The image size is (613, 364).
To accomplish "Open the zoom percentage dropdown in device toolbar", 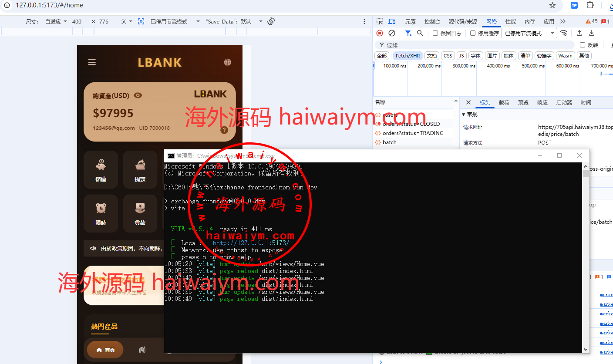I will tap(127, 21).
